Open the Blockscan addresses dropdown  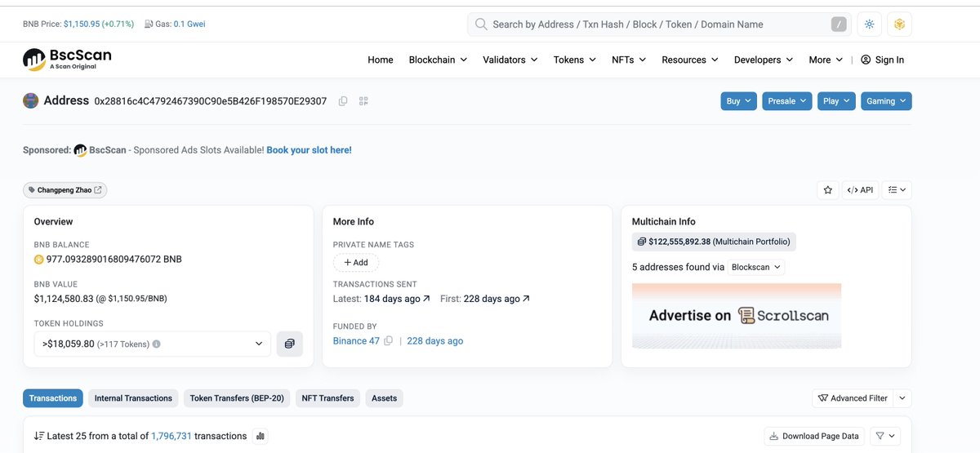[755, 267]
